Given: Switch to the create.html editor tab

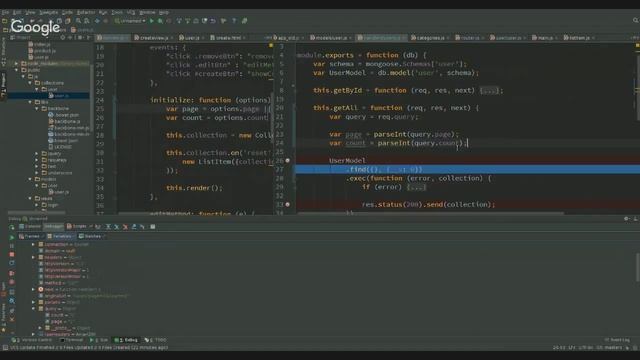Looking at the screenshot, I should [228, 38].
